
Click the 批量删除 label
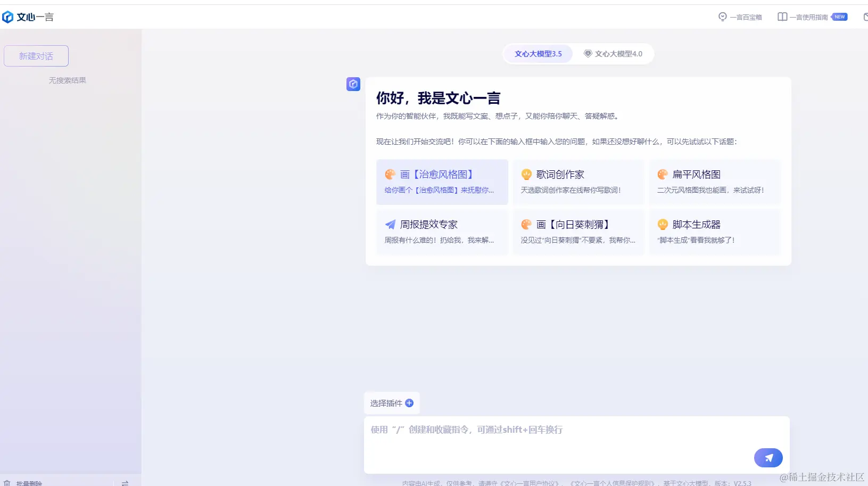[x=29, y=483]
